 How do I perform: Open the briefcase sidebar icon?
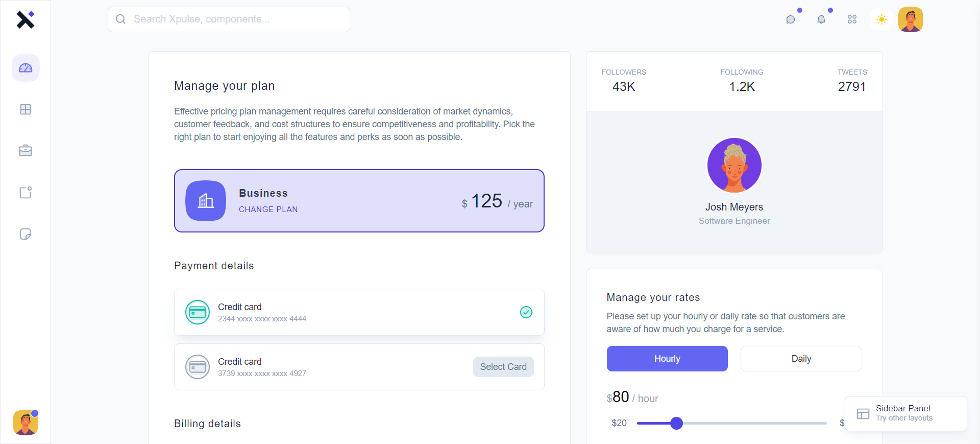coord(26,151)
